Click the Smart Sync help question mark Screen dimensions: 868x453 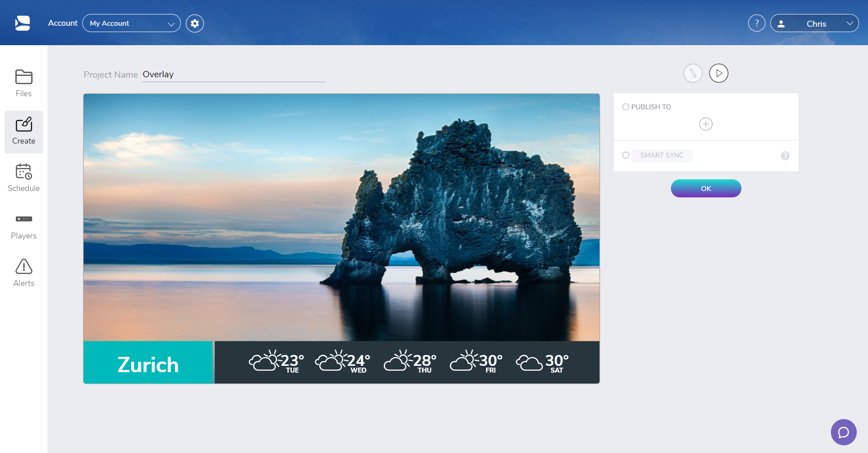tap(785, 156)
